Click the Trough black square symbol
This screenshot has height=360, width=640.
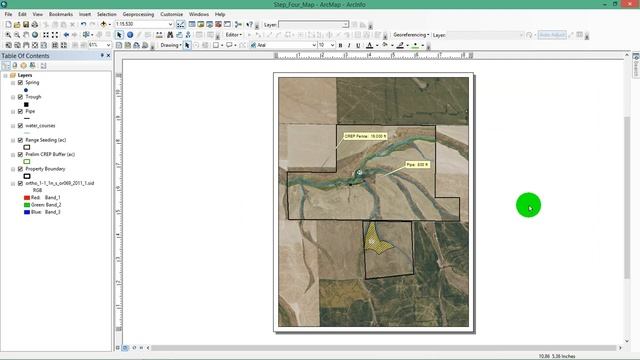pos(26,104)
